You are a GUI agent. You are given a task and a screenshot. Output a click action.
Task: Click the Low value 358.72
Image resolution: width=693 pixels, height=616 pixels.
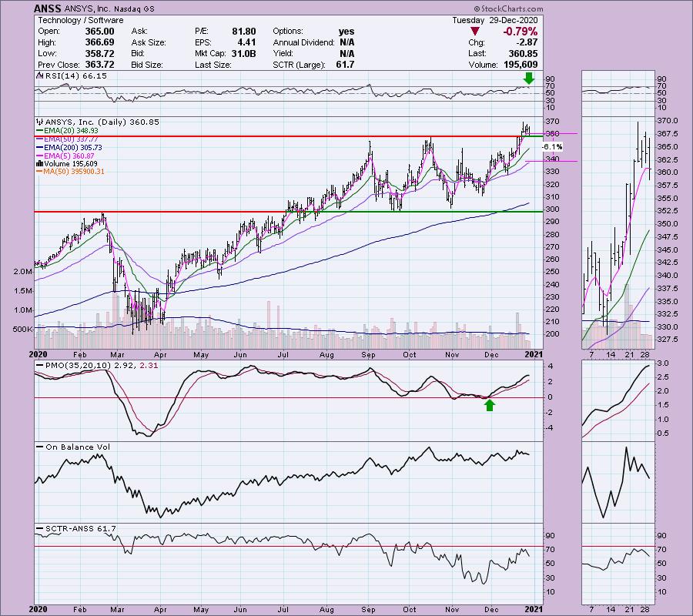click(99, 53)
